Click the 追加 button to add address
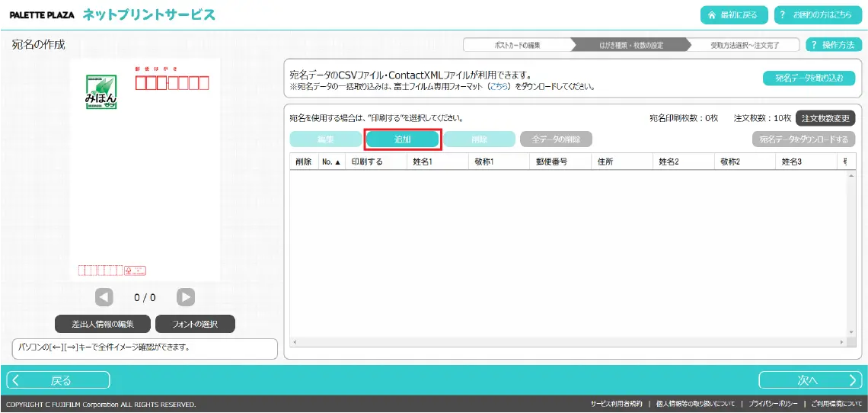868x413 pixels. click(x=403, y=139)
